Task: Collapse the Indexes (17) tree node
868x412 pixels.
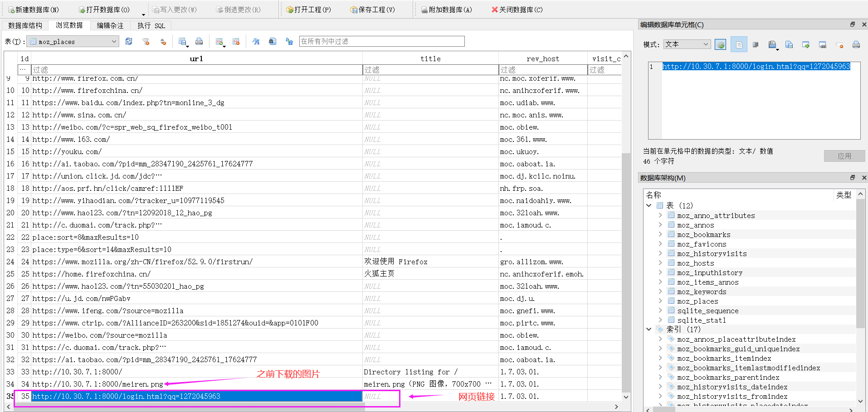Action: tap(649, 329)
